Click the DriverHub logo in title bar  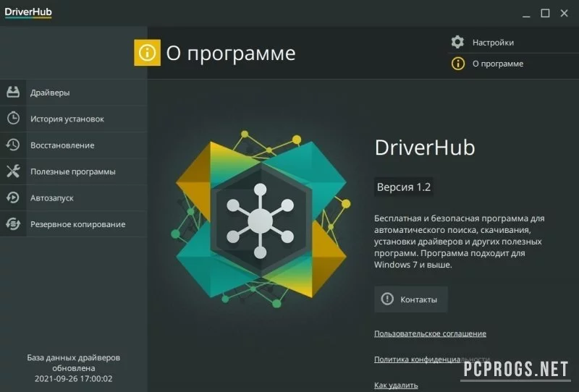click(28, 12)
